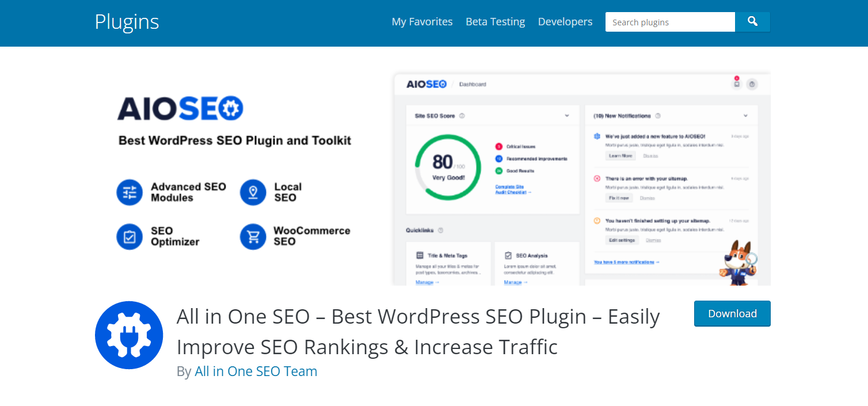Click the help icon beside Quicklinks
Image resolution: width=868 pixels, height=406 pixels.
coord(441,230)
